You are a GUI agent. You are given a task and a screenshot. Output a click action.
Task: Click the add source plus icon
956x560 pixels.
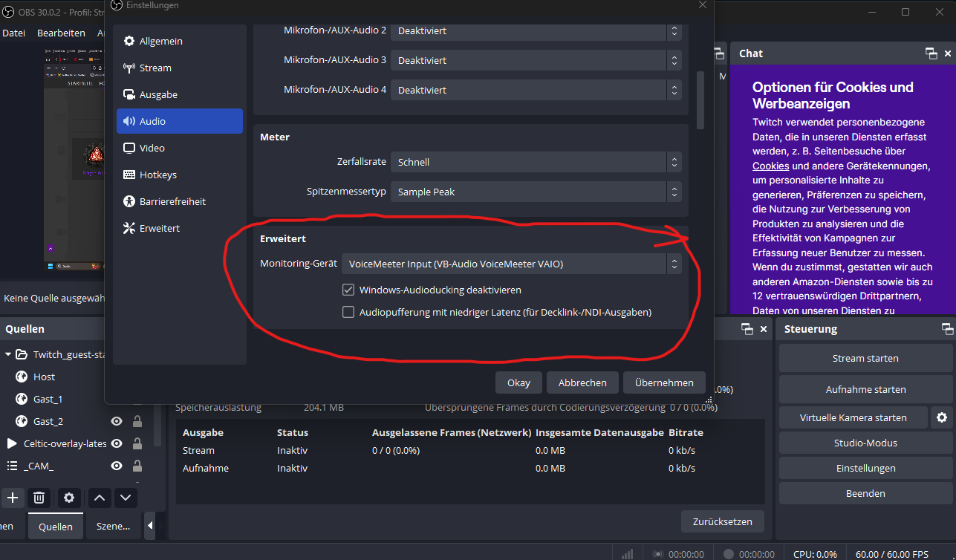pyautogui.click(x=13, y=498)
